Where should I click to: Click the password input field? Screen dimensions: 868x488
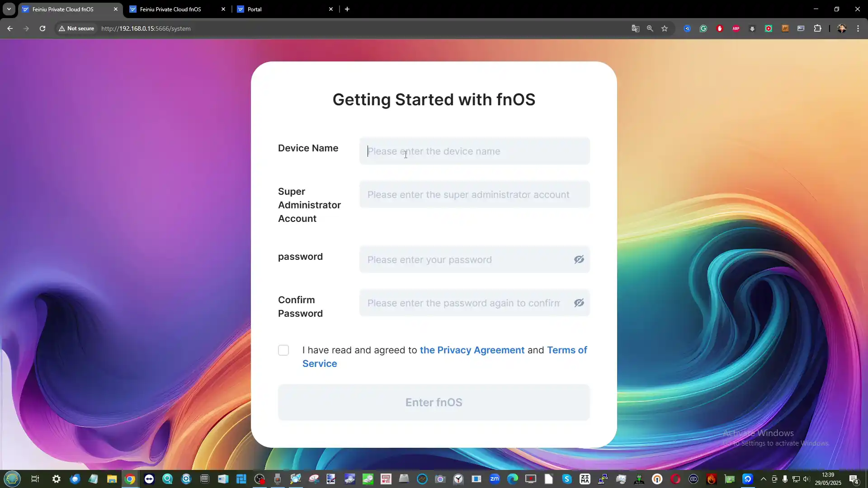coord(474,259)
